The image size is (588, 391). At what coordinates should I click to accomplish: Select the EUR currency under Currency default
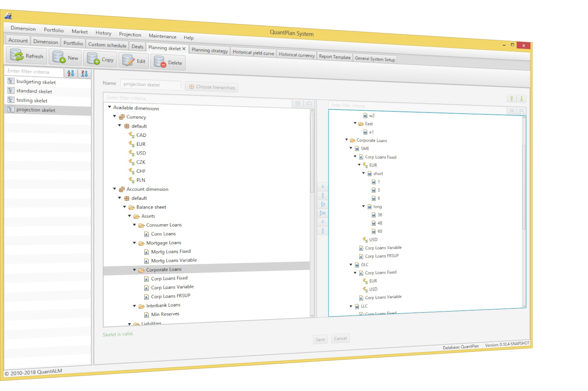141,144
